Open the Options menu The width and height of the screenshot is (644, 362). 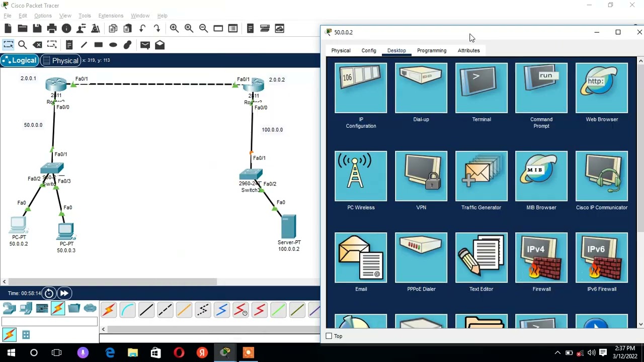coord(43,16)
